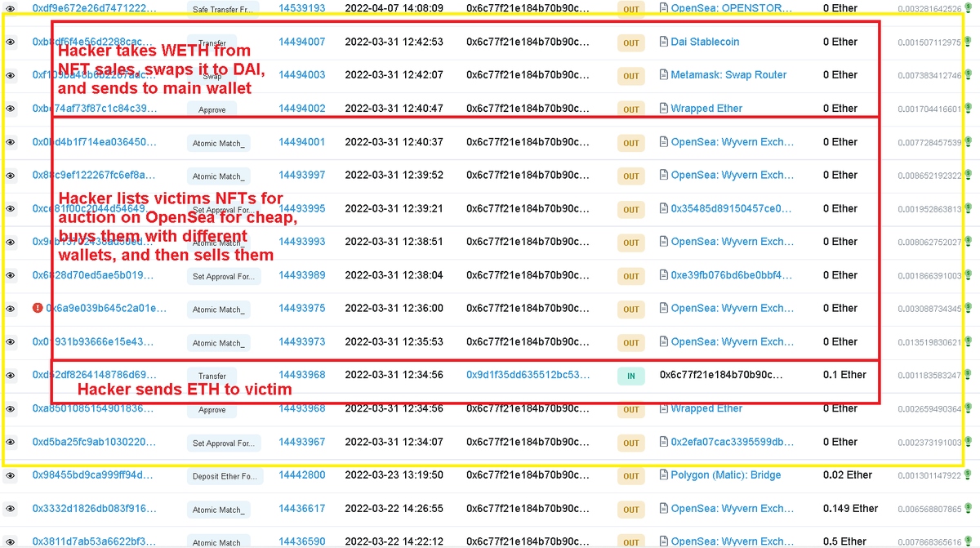Click the Safe Transfer Fr... method badge
980x548 pixels.
tap(224, 9)
